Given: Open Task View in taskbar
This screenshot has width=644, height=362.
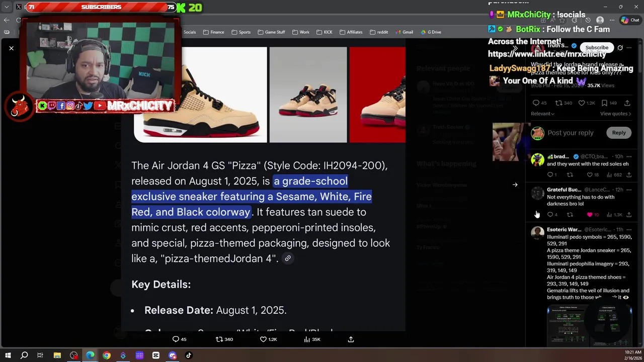Looking at the screenshot, I should point(40,355).
